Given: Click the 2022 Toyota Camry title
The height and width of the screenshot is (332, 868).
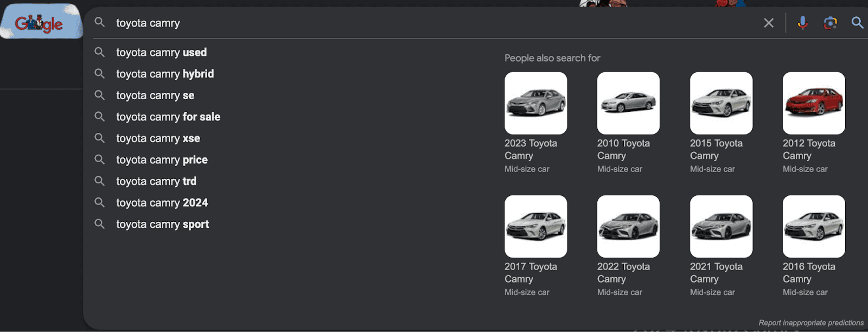Looking at the screenshot, I should click(623, 273).
